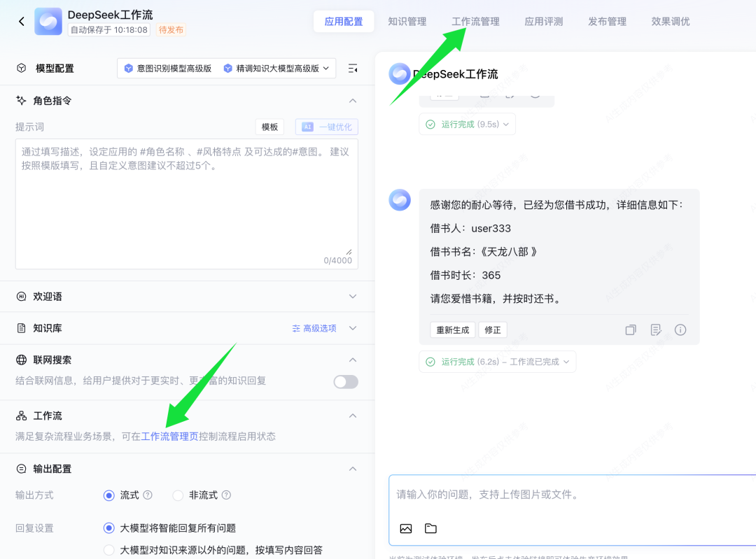
Task: Click the 意图识别模型高级版 model chip
Action: click(x=168, y=69)
